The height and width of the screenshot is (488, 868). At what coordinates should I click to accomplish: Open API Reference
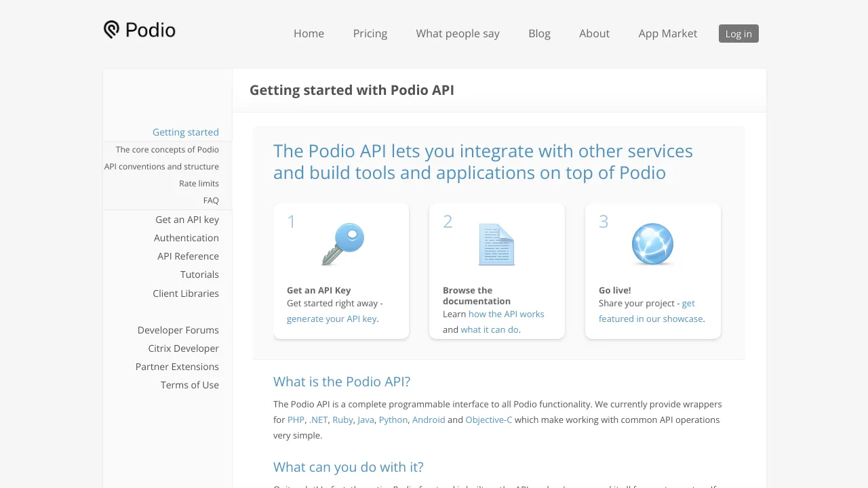188,256
